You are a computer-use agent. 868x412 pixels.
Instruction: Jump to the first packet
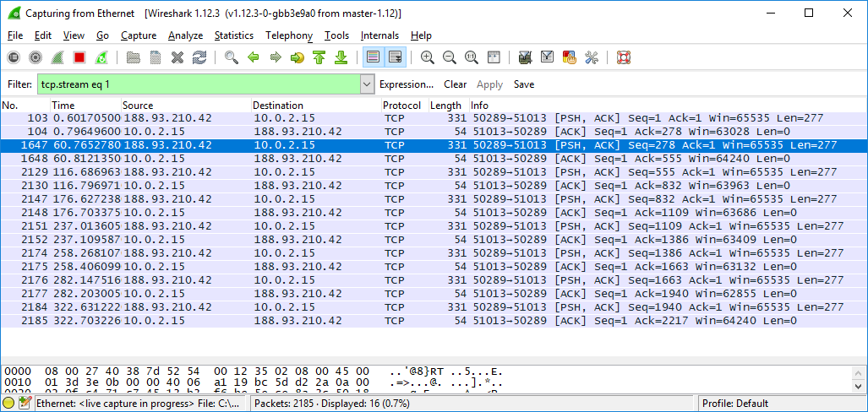[x=319, y=57]
